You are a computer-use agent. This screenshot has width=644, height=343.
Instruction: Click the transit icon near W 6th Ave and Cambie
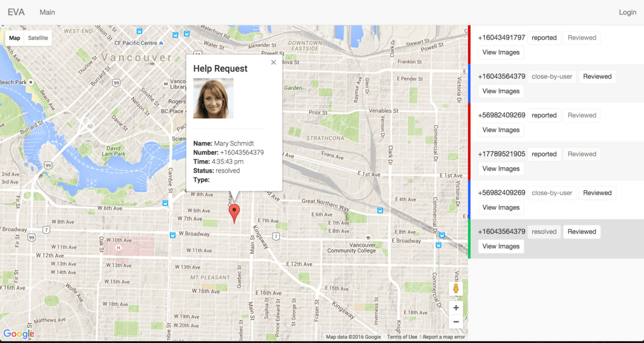click(165, 203)
